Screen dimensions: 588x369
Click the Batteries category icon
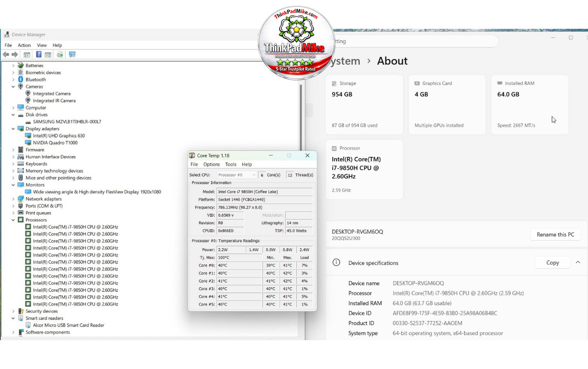[x=21, y=65]
